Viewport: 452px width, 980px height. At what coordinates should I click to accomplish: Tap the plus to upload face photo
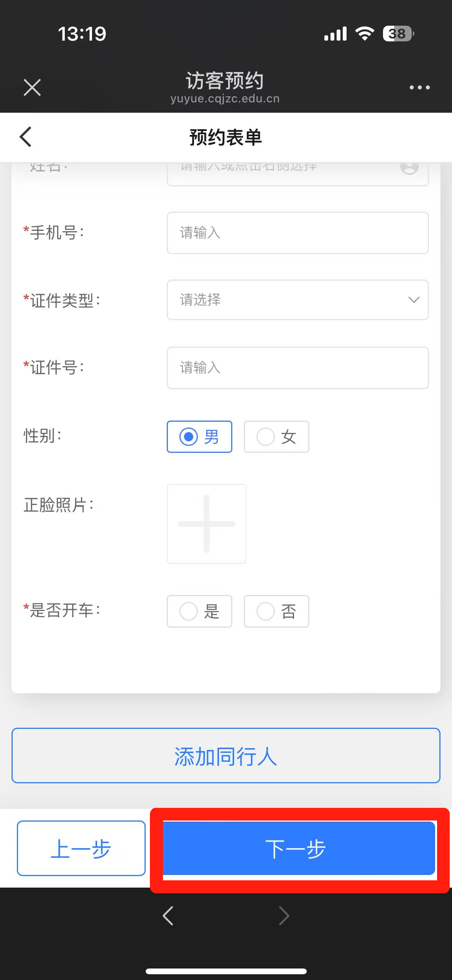click(206, 524)
